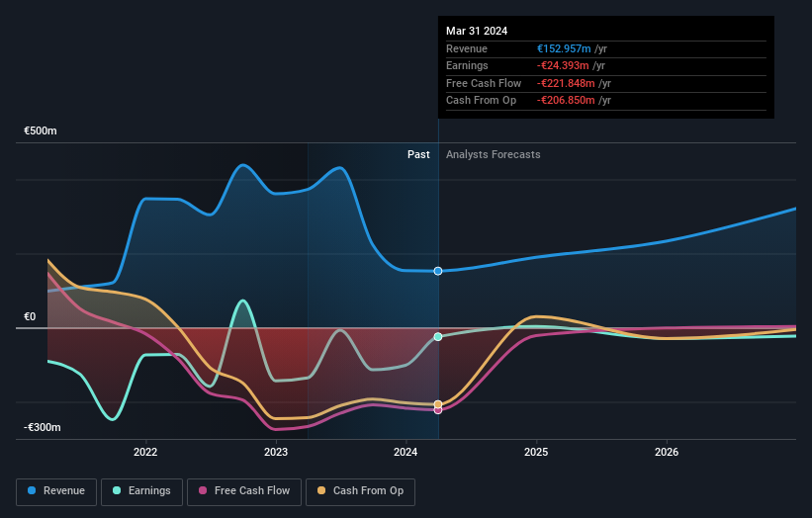This screenshot has height=518, width=812.
Task: Toggle the Earnings legend series
Action: pyautogui.click(x=141, y=491)
